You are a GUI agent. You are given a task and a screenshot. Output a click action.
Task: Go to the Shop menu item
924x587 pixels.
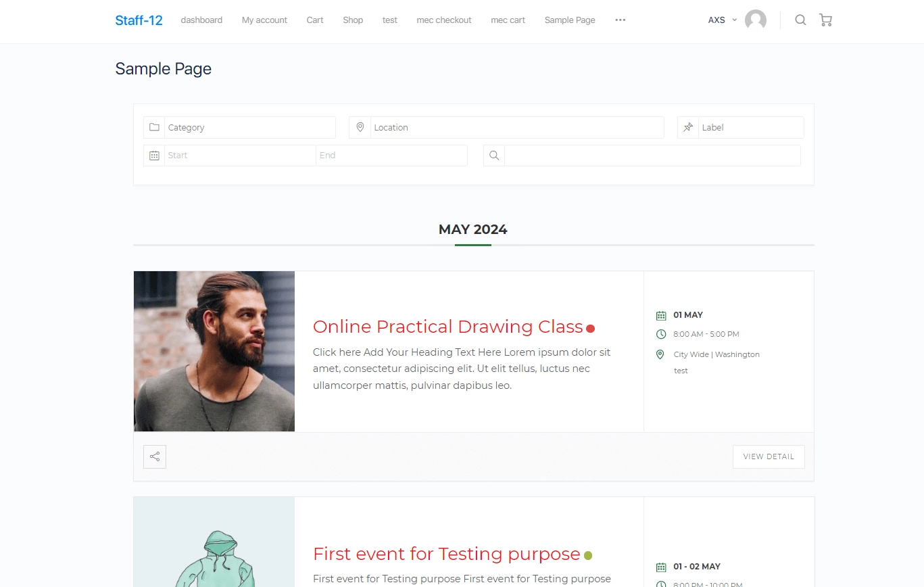353,20
